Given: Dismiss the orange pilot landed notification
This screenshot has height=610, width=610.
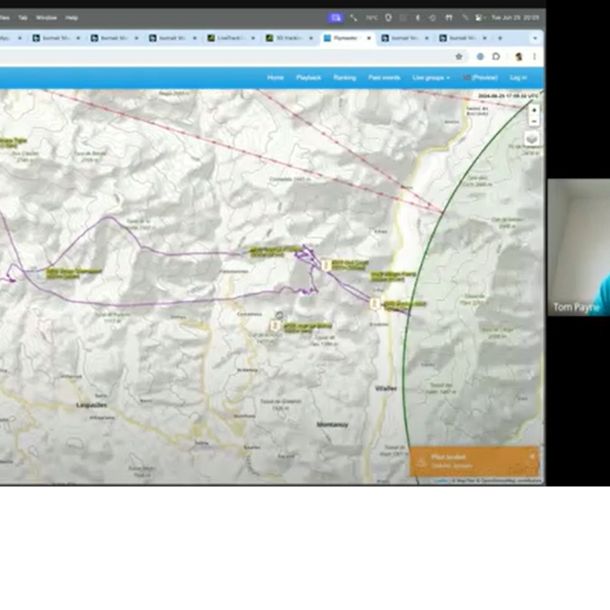Looking at the screenshot, I should [x=532, y=456].
